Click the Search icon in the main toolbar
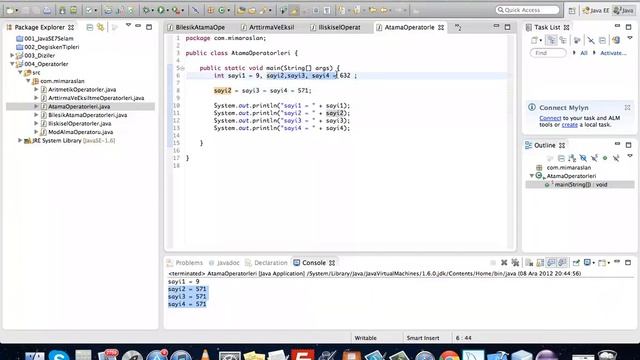 click(263, 10)
